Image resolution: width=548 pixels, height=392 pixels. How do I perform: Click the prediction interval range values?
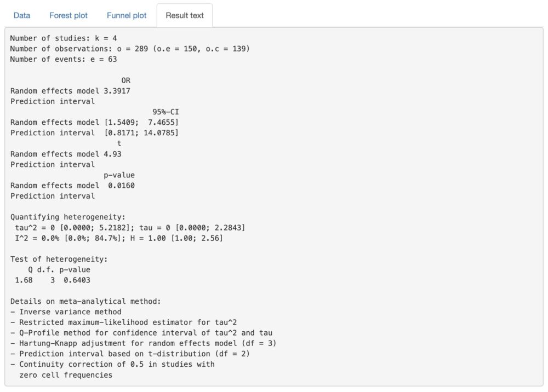point(141,132)
